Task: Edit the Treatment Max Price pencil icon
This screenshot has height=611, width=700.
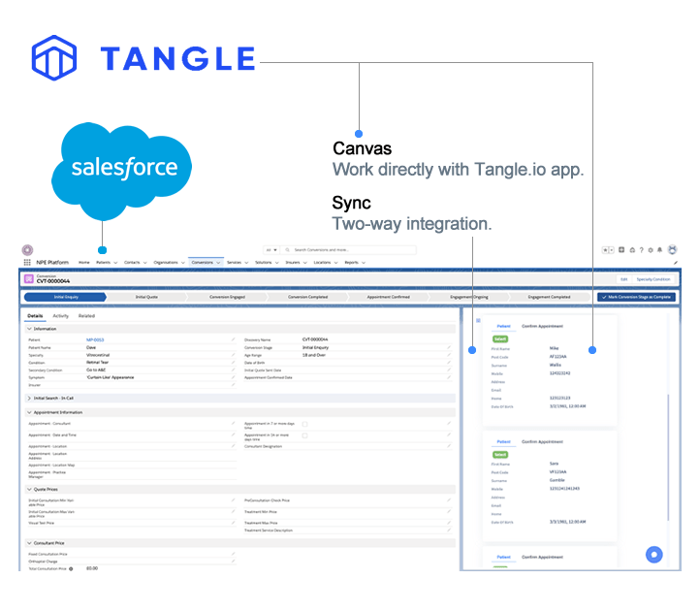Action: (449, 522)
